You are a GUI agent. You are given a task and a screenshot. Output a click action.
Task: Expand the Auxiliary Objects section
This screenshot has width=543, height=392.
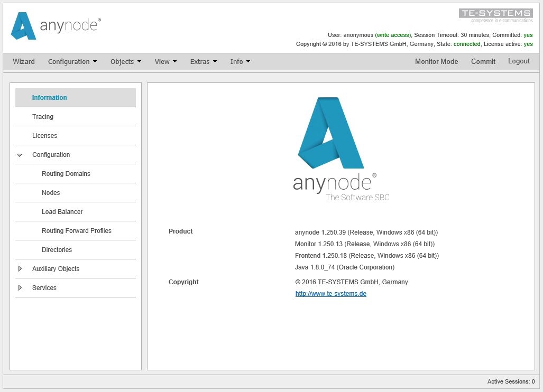tap(20, 269)
